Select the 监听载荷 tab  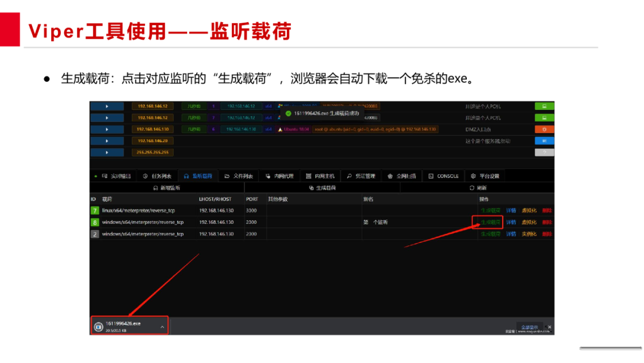point(198,176)
